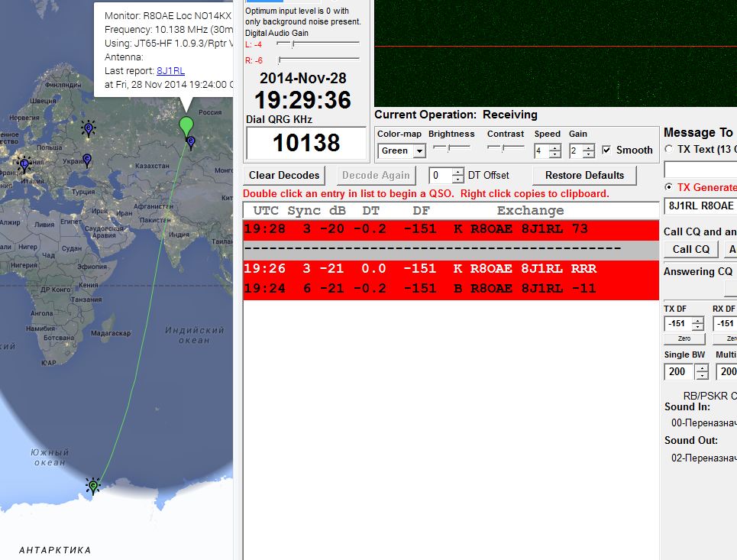Increase the Speed spinner value
This screenshot has height=560, width=737.
click(555, 147)
